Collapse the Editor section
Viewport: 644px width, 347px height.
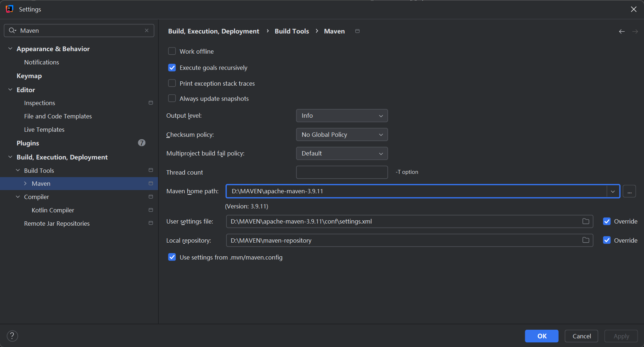[x=10, y=90]
